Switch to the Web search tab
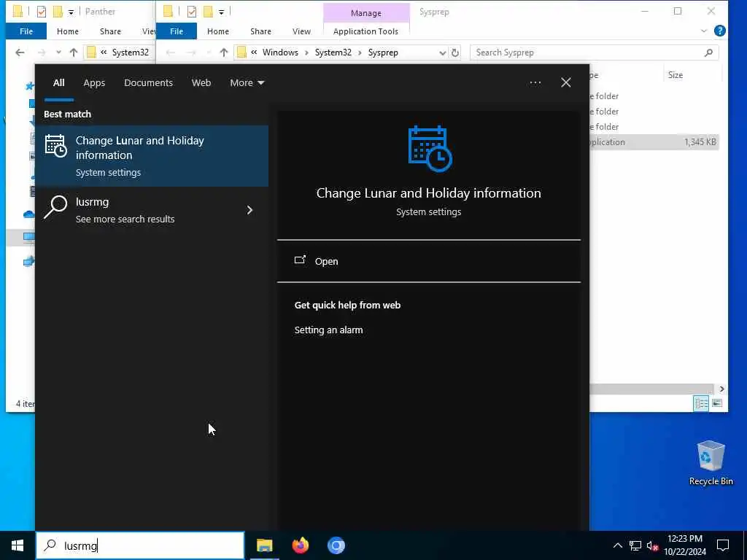 click(x=201, y=83)
